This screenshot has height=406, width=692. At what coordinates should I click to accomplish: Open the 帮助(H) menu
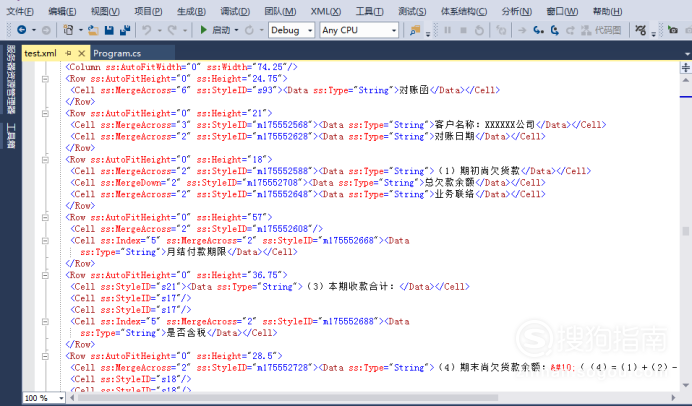pos(608,11)
